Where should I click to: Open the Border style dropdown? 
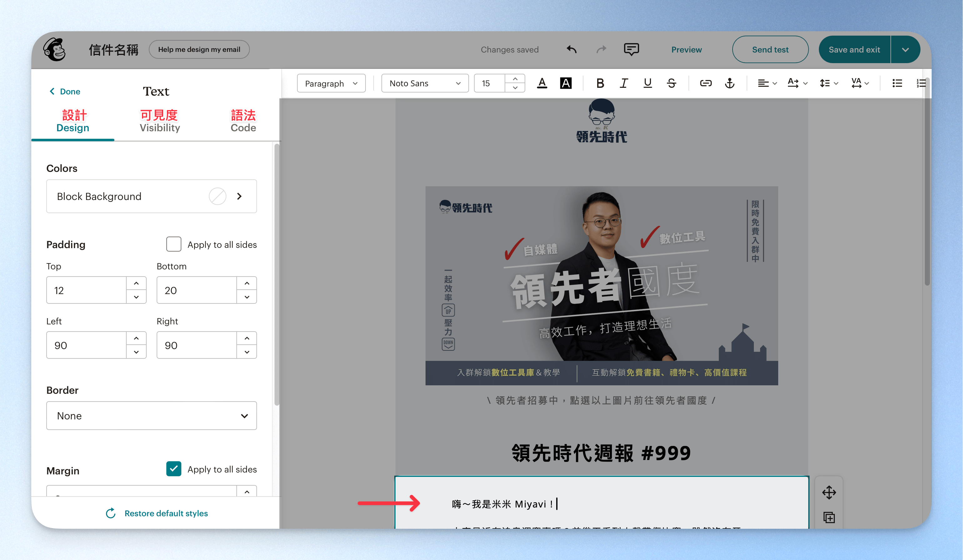point(151,416)
